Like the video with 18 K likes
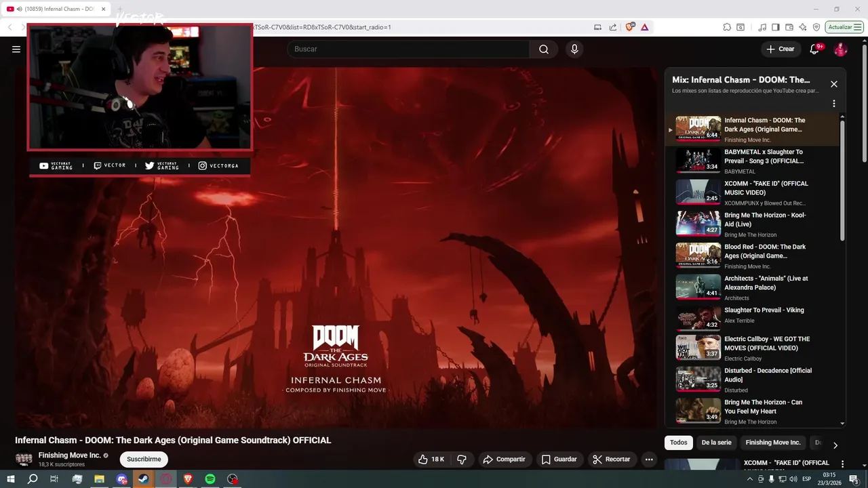This screenshot has height=488, width=868. [x=431, y=459]
